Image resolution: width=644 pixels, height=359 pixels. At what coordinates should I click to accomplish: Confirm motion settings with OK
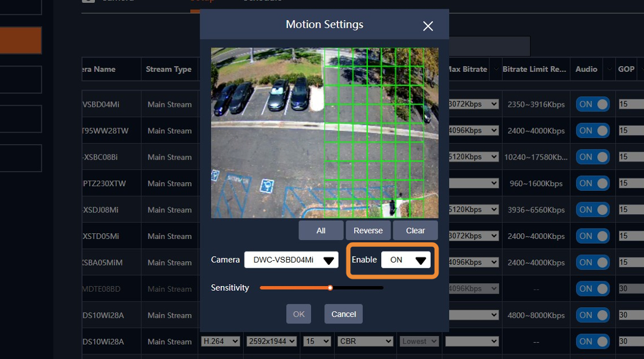298,314
